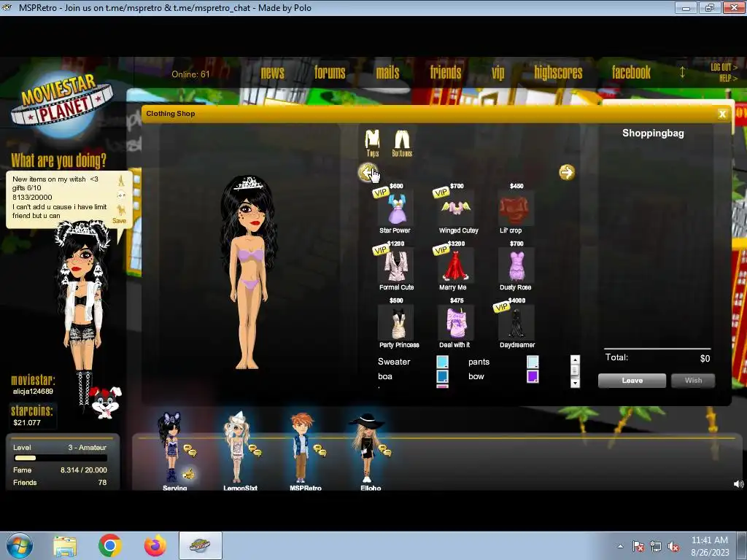
Task: Open the Windows Start button
Action: pos(20,545)
